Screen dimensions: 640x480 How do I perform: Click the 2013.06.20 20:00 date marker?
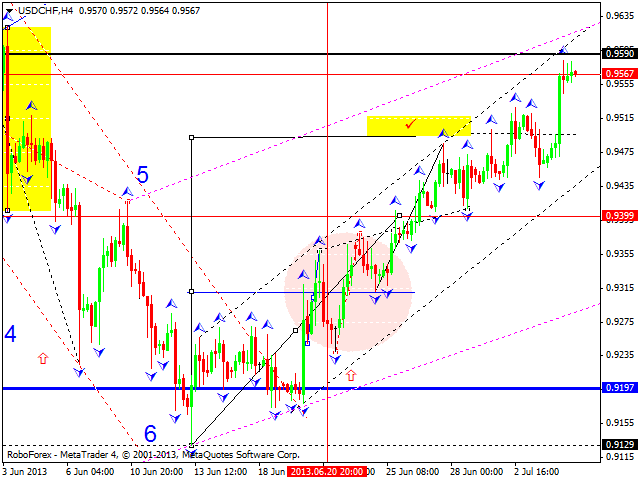tap(328, 470)
